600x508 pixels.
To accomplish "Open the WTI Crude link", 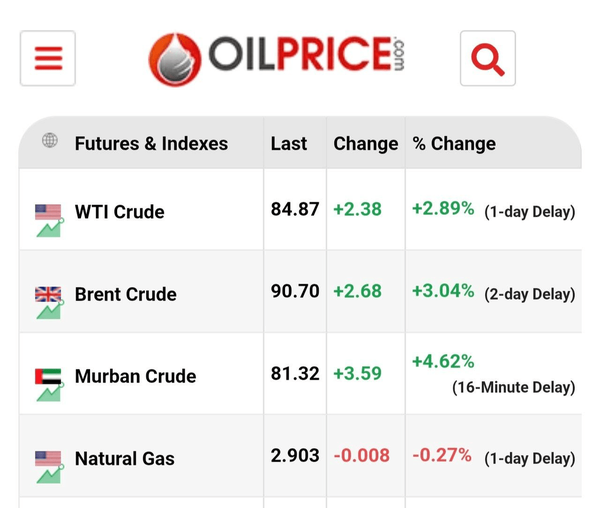I will (119, 212).
